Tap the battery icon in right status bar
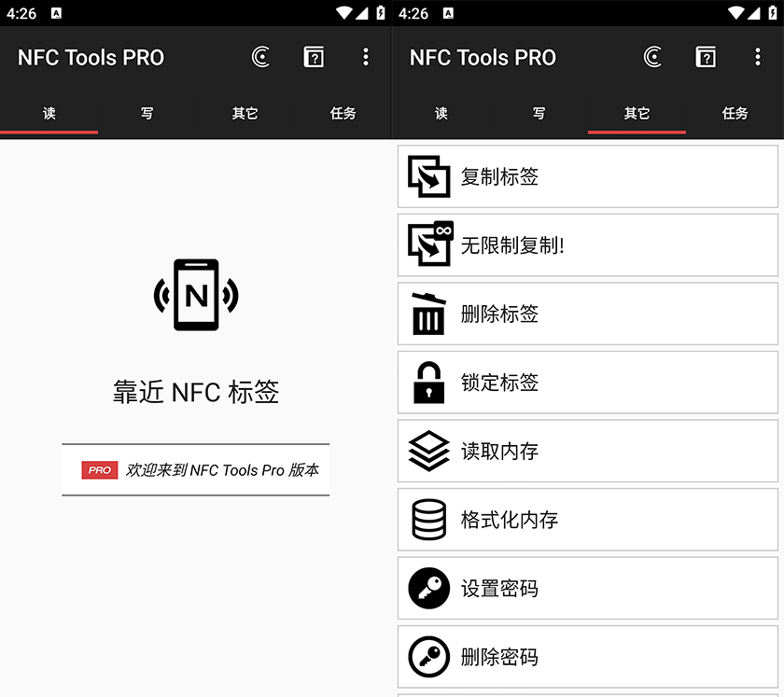 coord(773,13)
